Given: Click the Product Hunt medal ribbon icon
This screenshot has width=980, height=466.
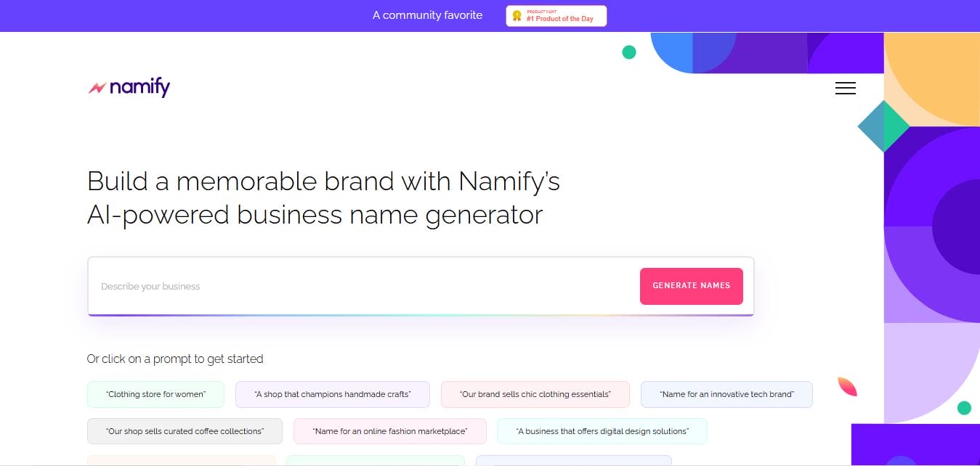Looking at the screenshot, I should (x=517, y=15).
